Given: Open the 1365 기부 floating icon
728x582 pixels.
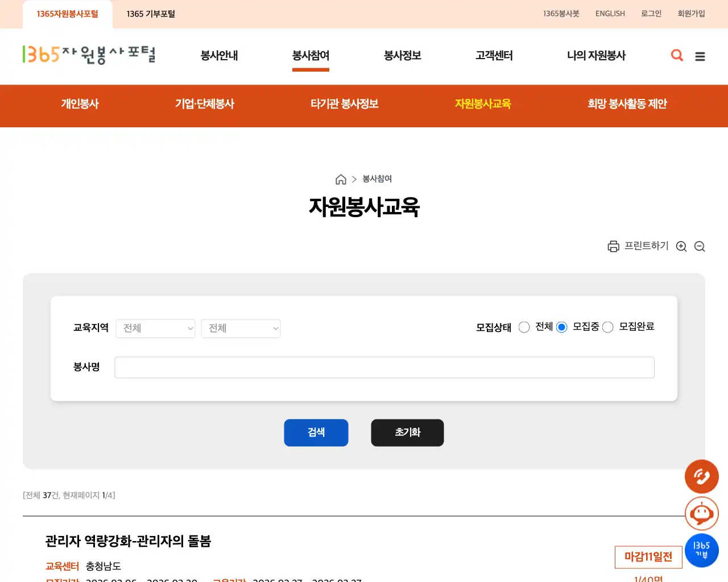Looking at the screenshot, I should [x=701, y=550].
